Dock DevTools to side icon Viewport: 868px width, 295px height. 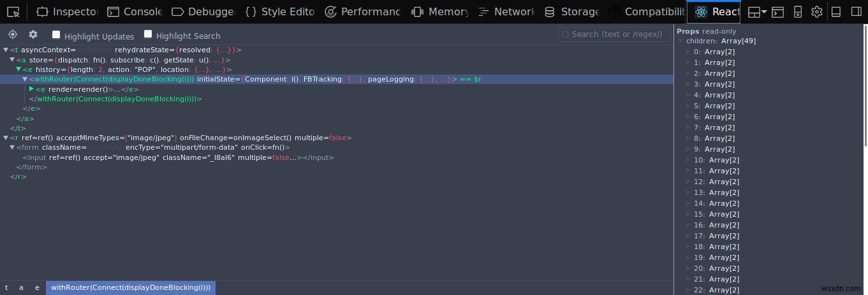(857, 11)
